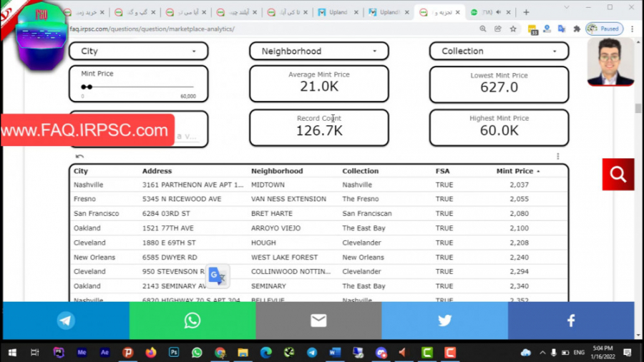
Task: Open the notification center icon in the tray
Action: click(x=627, y=353)
